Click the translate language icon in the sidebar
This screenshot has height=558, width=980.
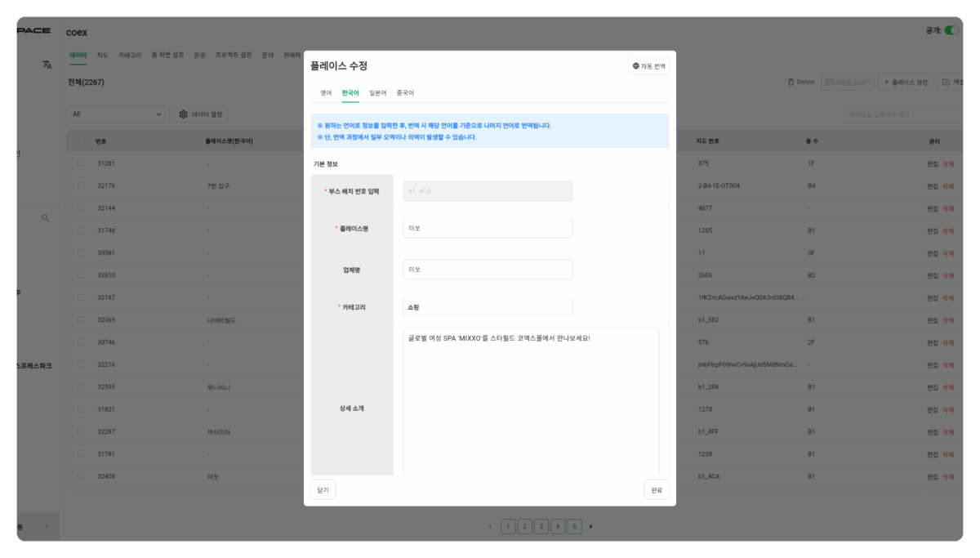tap(47, 65)
